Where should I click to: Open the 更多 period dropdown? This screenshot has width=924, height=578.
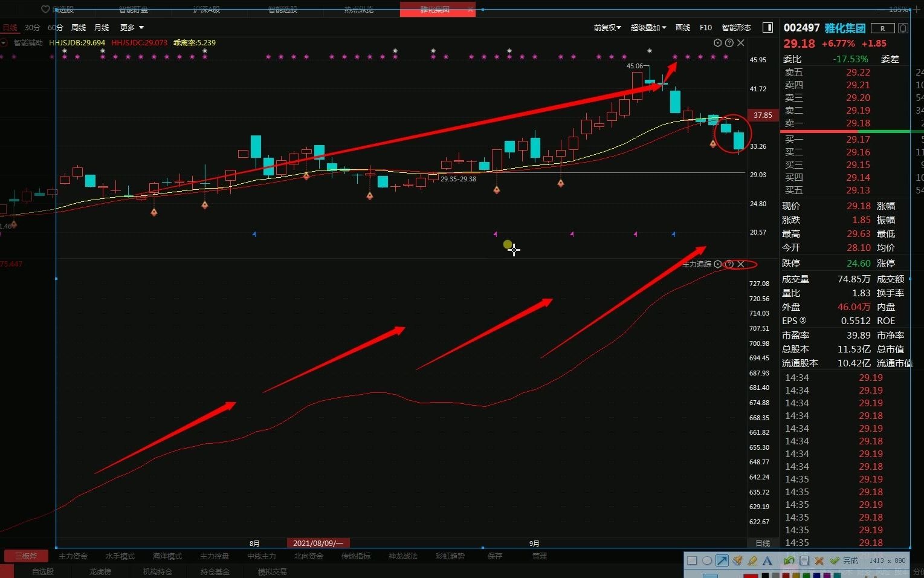click(132, 27)
